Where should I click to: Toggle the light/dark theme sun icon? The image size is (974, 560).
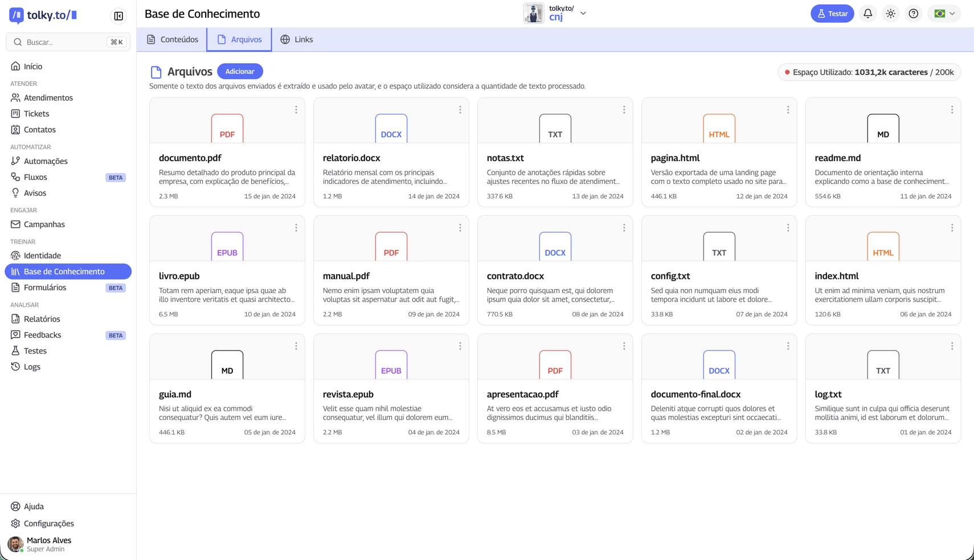[x=890, y=14]
